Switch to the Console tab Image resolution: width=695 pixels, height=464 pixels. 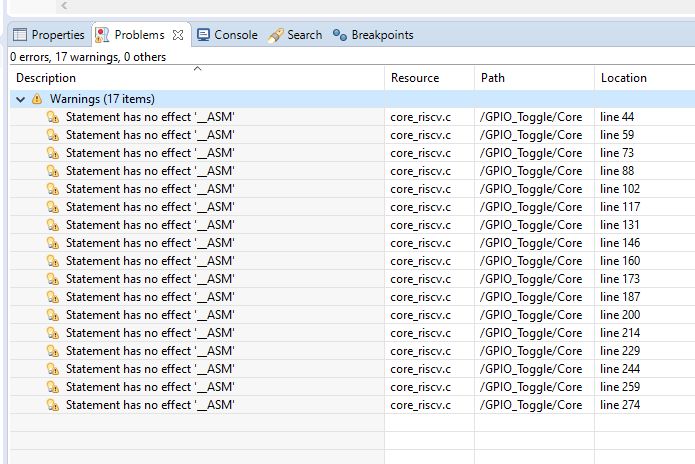point(227,35)
